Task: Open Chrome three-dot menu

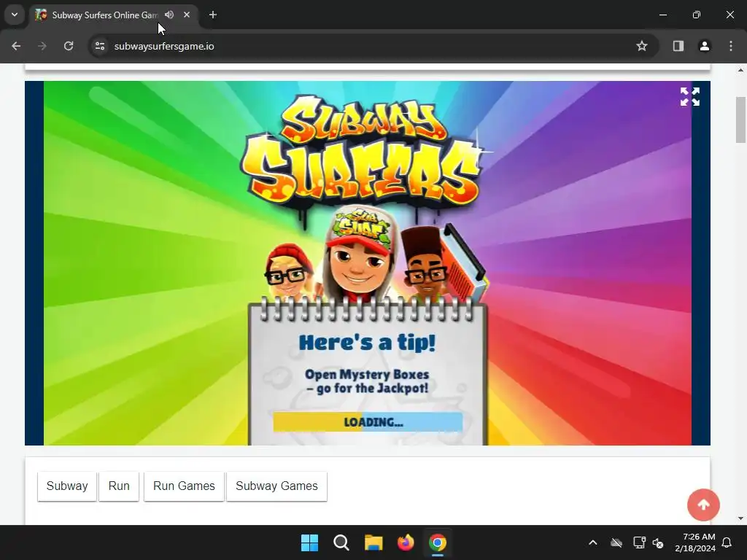Action: pos(731,46)
